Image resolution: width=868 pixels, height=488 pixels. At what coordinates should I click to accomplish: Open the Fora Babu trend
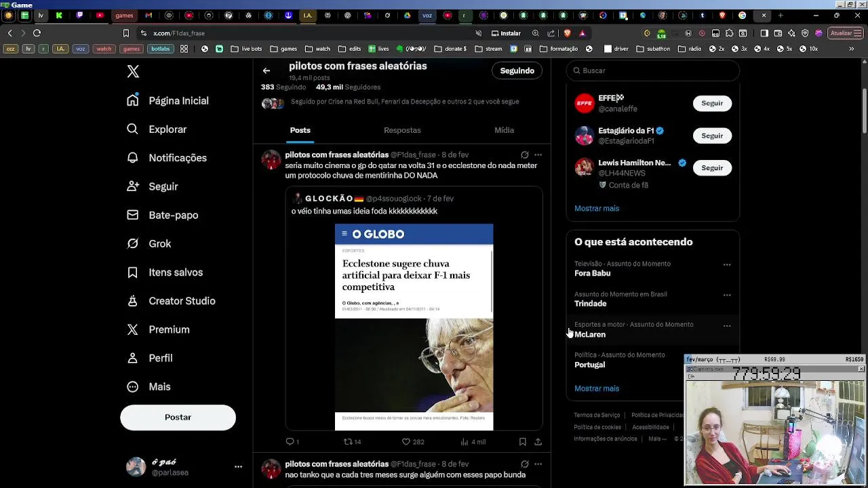(593, 273)
